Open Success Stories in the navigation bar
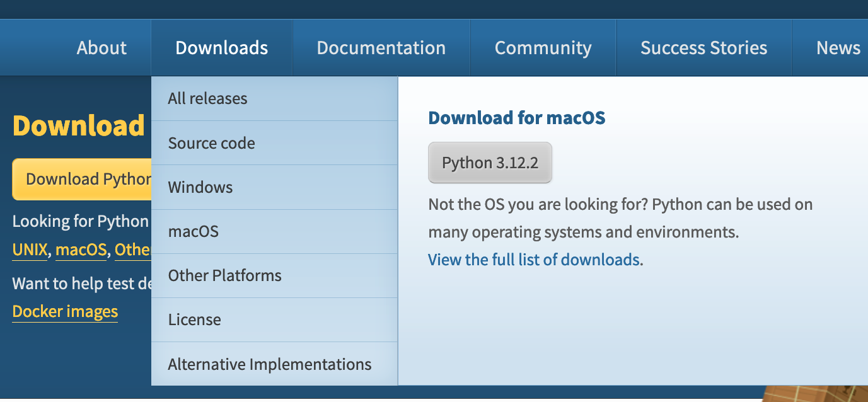Image resolution: width=868 pixels, height=402 pixels. pyautogui.click(x=704, y=48)
